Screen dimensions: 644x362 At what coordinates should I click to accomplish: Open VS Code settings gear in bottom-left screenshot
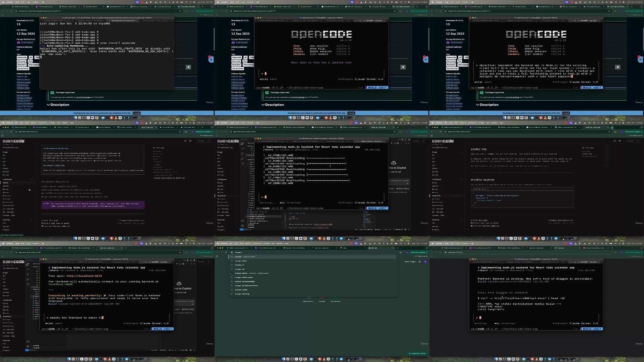(x=28, y=346)
